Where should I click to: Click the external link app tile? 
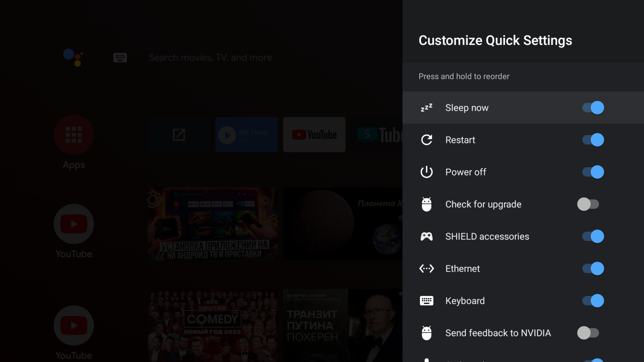179,135
